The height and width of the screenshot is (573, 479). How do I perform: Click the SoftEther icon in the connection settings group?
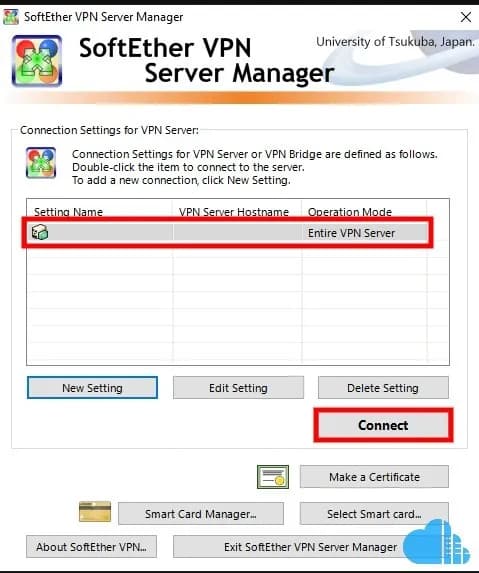pyautogui.click(x=41, y=163)
